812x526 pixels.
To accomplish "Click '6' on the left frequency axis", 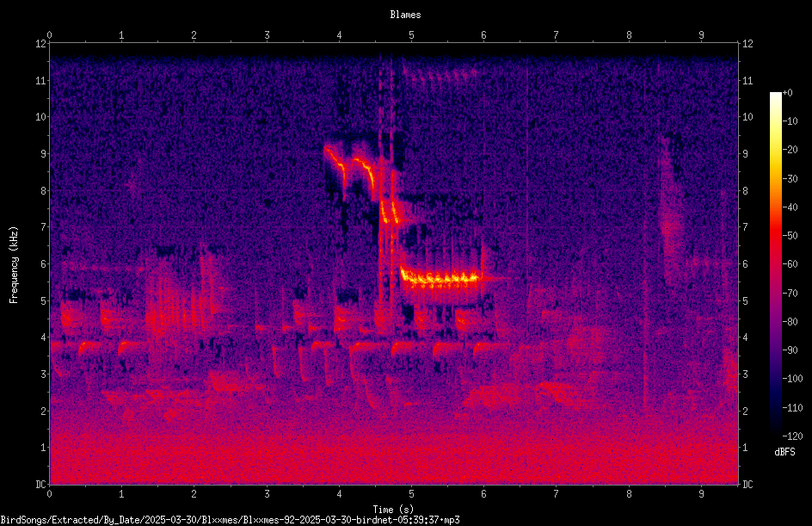I will pyautogui.click(x=43, y=264).
